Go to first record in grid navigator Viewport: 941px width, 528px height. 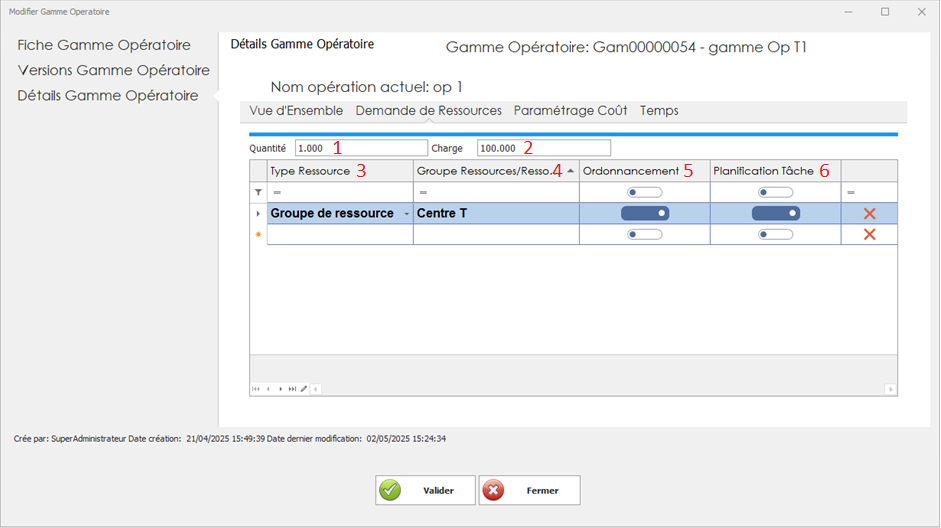[x=256, y=389]
